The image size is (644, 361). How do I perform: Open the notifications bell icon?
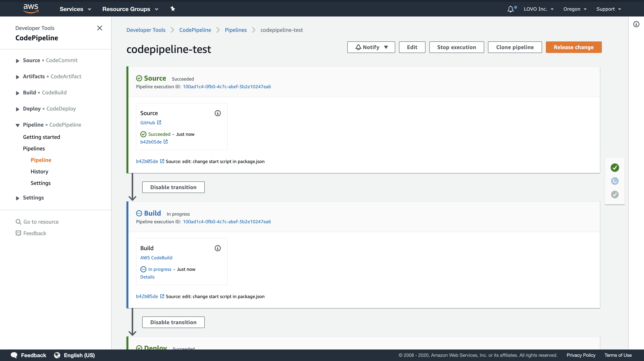(x=511, y=9)
